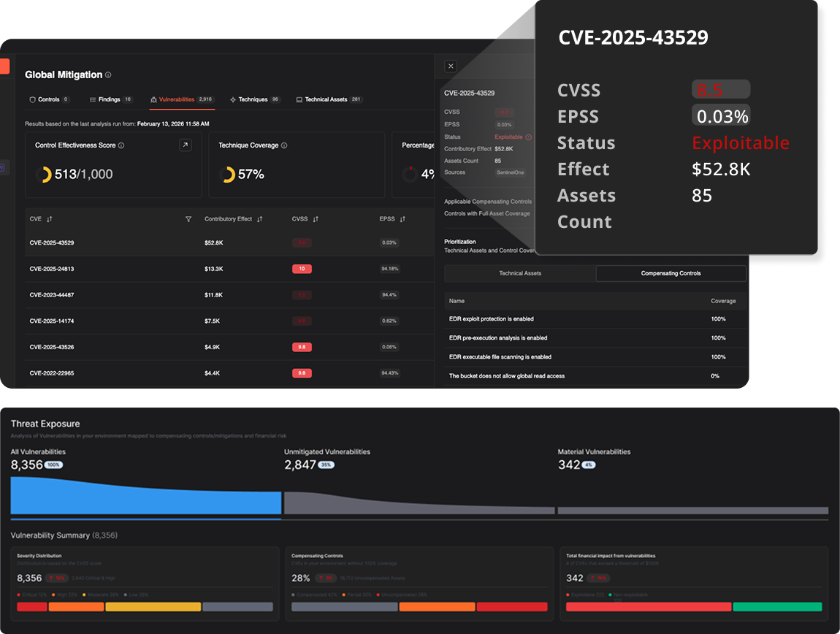Viewport: 840px width, 634px height.
Task: Click the SentinelOne source tag
Action: [x=510, y=173]
